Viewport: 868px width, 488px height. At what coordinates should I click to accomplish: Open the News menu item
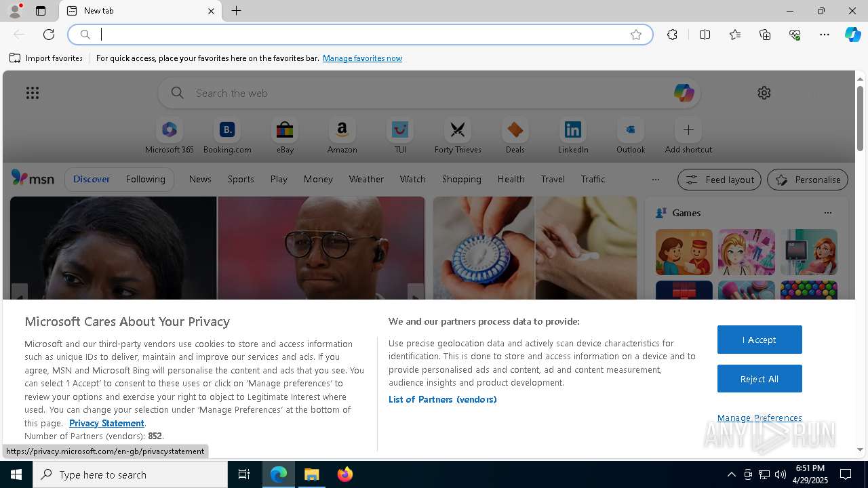click(x=200, y=180)
